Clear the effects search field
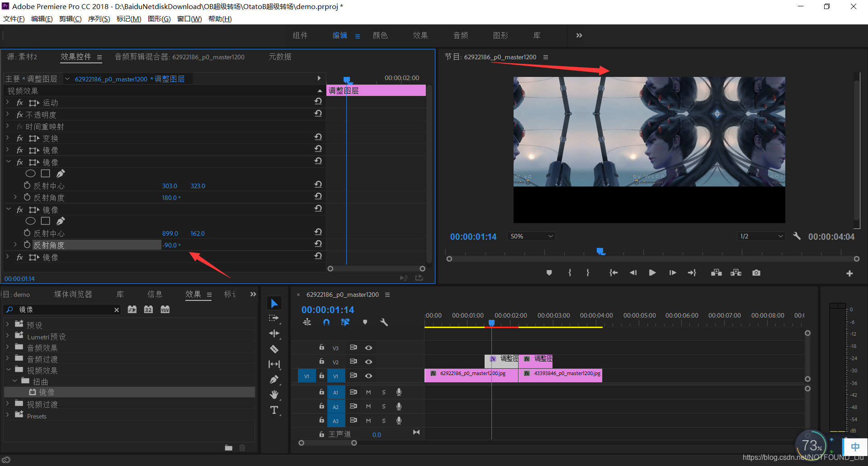This screenshot has height=466, width=868. click(x=117, y=310)
